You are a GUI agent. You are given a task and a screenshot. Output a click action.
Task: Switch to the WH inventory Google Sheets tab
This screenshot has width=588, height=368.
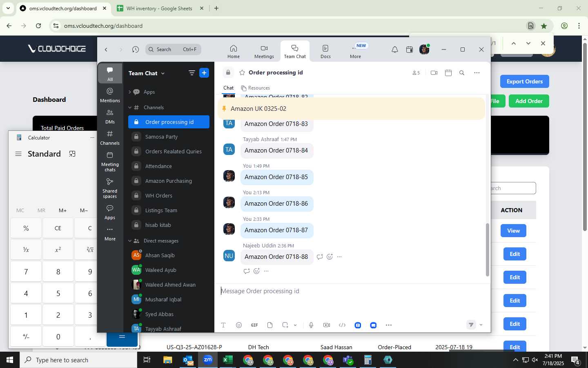click(x=159, y=8)
